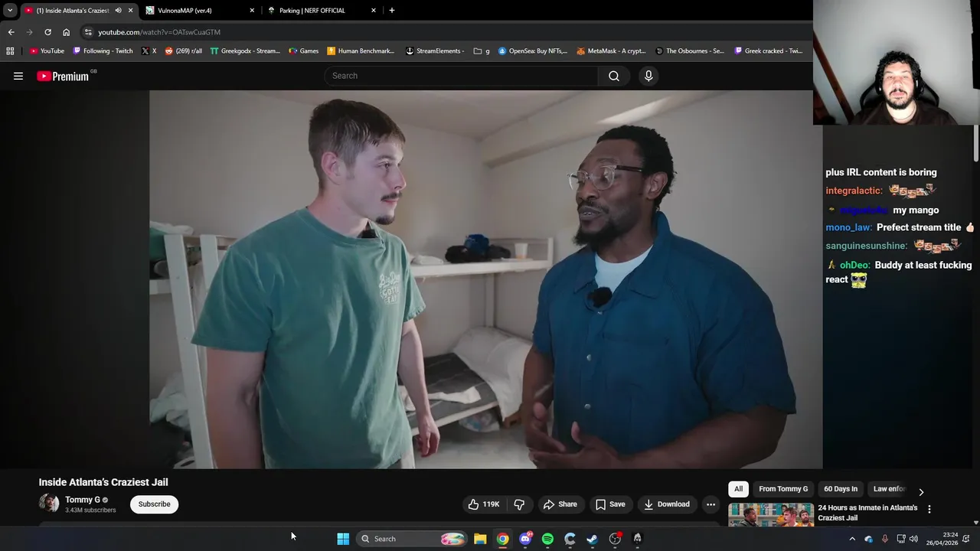Viewport: 980px width, 551px height.
Task: Mute the Inside Atlanta's Craziest tab audio
Action: click(x=118, y=11)
